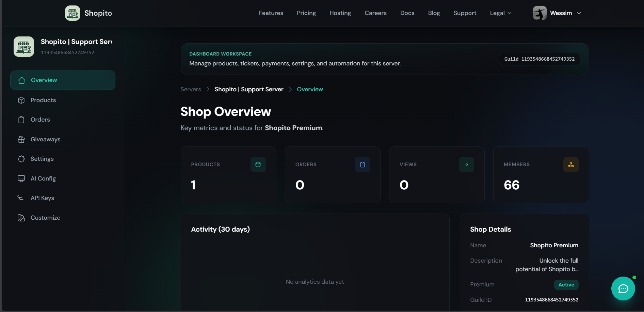The width and height of the screenshot is (644, 312).
Task: Click the Wassim profile avatar
Action: point(540,13)
